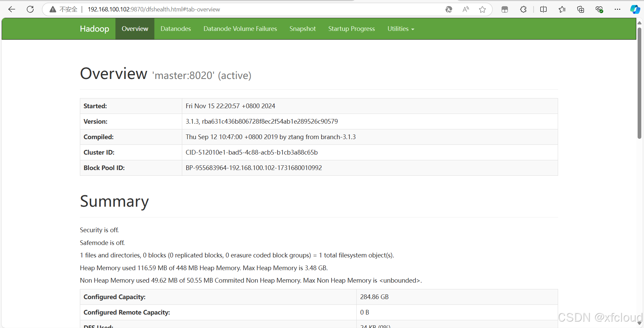Select the Overview tab
644x328 pixels.
pyautogui.click(x=135, y=29)
